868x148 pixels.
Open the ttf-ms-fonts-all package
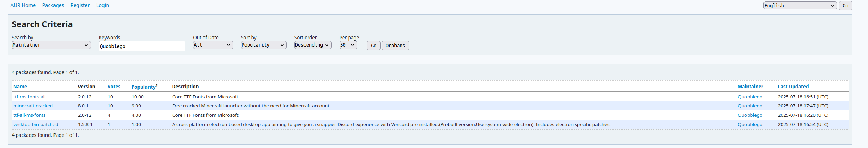30,97
